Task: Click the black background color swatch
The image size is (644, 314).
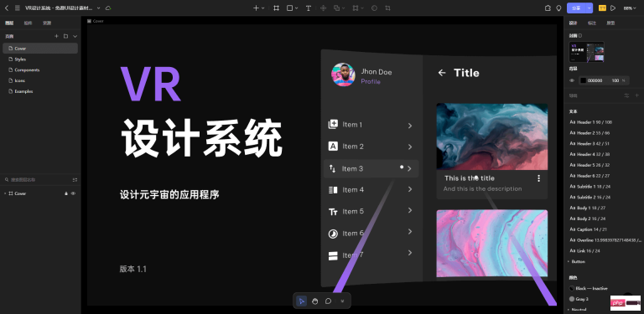Action: coord(583,80)
